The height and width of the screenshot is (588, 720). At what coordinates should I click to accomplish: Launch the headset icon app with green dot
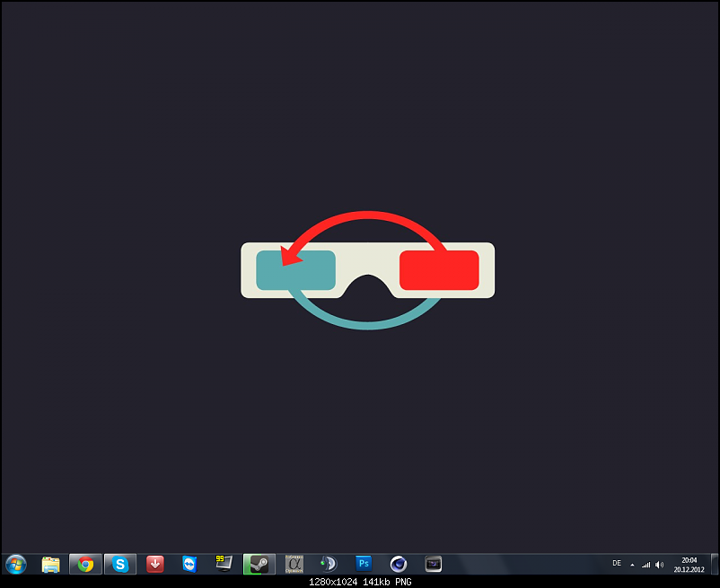(329, 564)
